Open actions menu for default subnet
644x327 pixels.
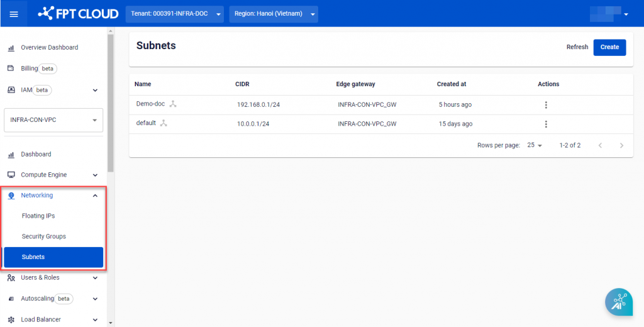click(546, 125)
